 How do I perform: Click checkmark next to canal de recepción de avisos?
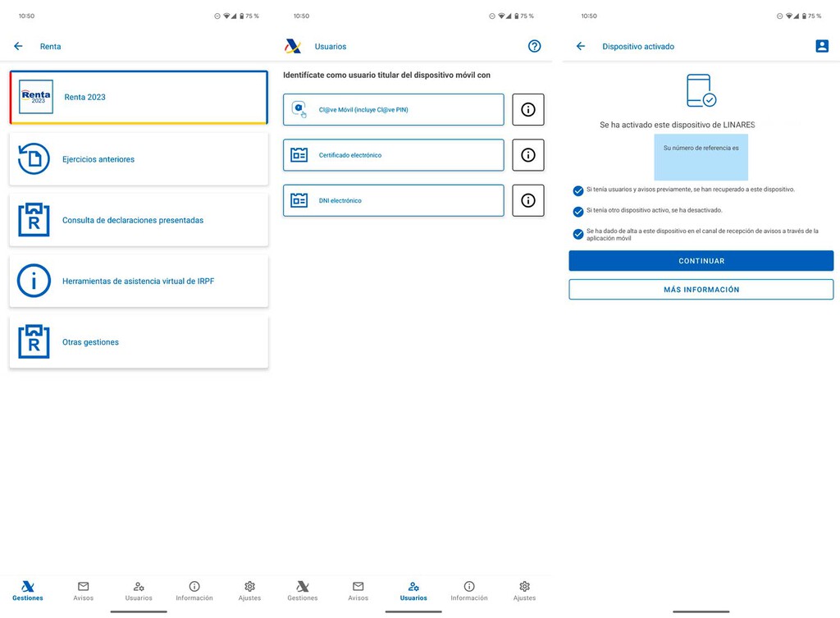point(578,234)
